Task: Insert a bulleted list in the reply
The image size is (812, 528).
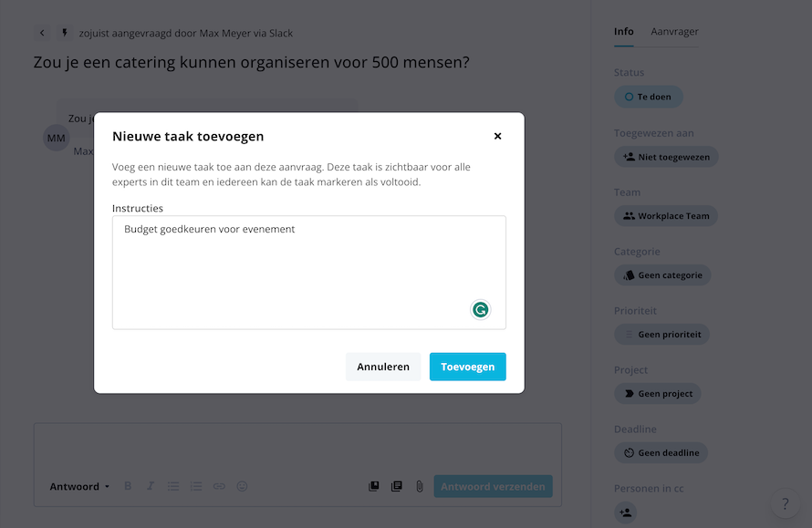Action: click(173, 486)
